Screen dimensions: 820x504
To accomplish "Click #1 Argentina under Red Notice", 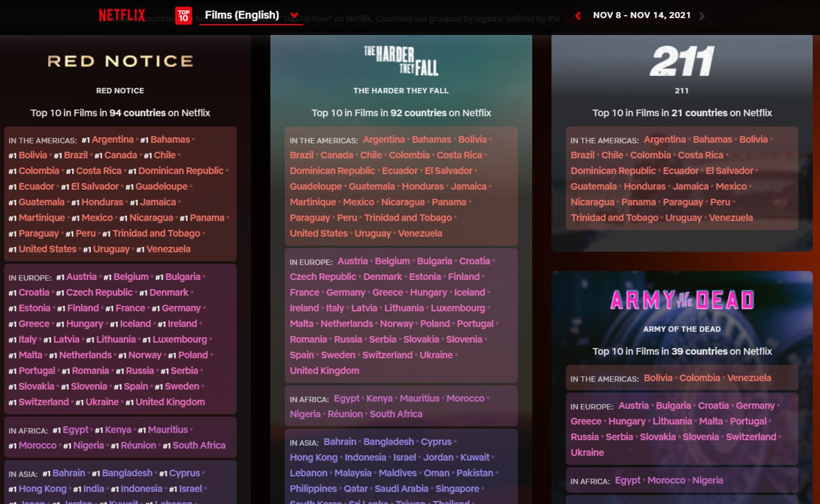I will pos(108,140).
